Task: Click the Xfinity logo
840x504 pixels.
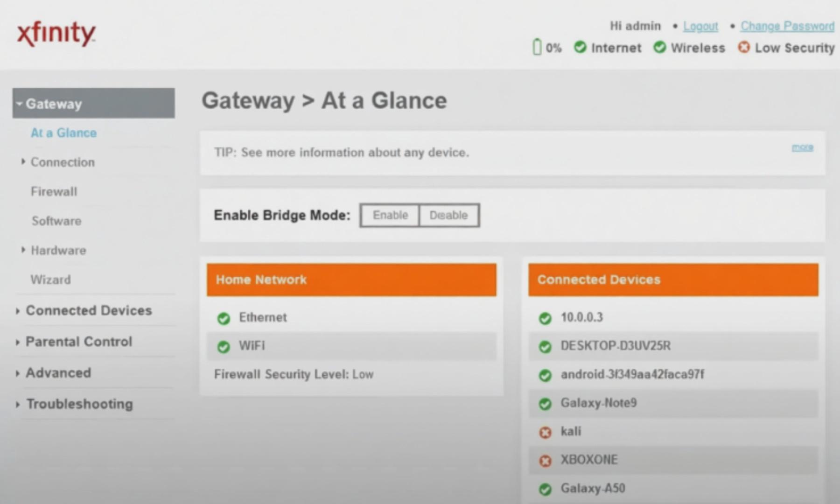Action: [x=56, y=34]
